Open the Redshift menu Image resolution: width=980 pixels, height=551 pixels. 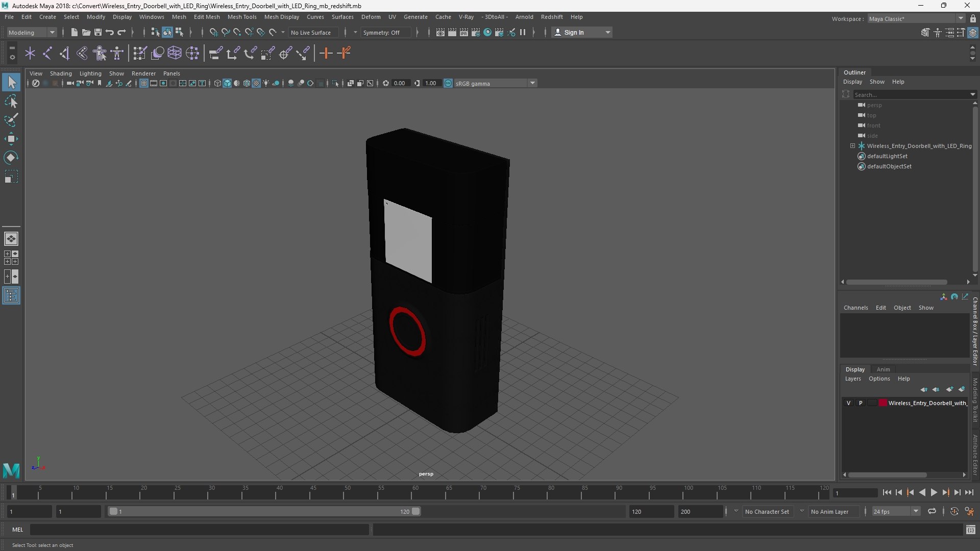(x=552, y=17)
